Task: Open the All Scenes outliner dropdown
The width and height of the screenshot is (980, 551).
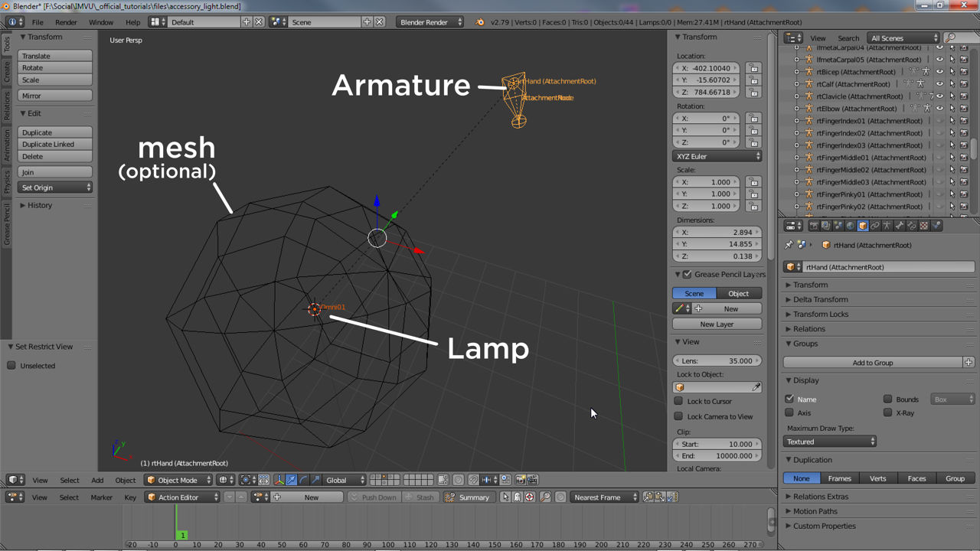Action: (x=903, y=37)
